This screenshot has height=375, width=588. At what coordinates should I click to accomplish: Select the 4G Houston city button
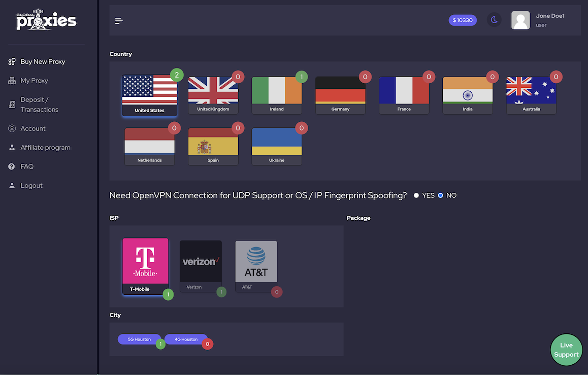pos(186,339)
